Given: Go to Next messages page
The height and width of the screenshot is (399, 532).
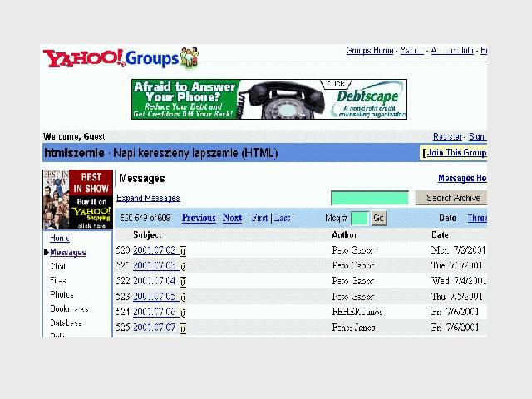Looking at the screenshot, I should coord(232,218).
